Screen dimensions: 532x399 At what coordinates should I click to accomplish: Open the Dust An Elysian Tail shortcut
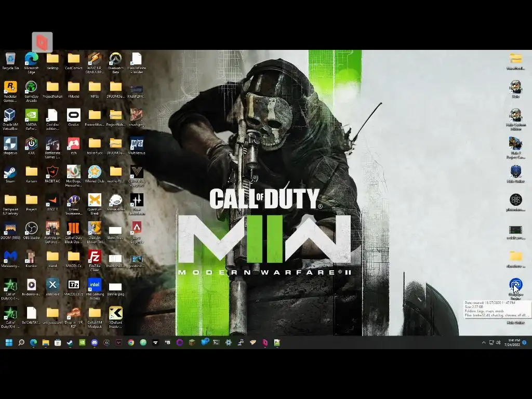(95, 232)
